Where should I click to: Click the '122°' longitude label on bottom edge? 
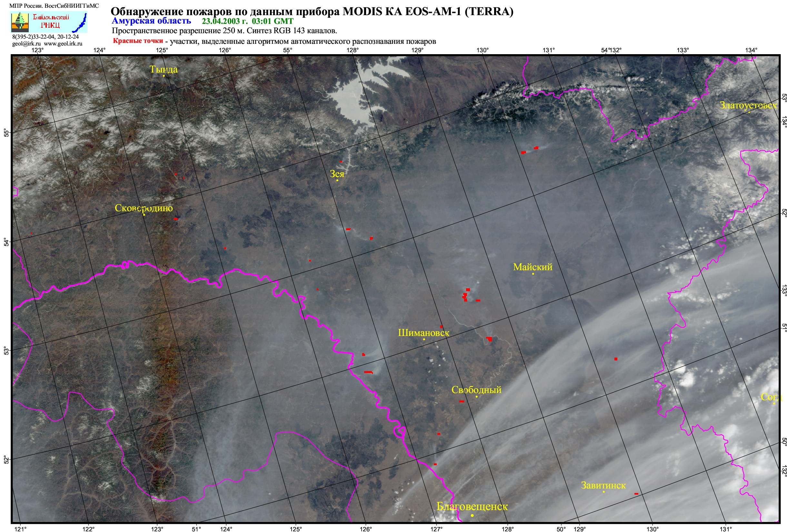click(x=89, y=529)
